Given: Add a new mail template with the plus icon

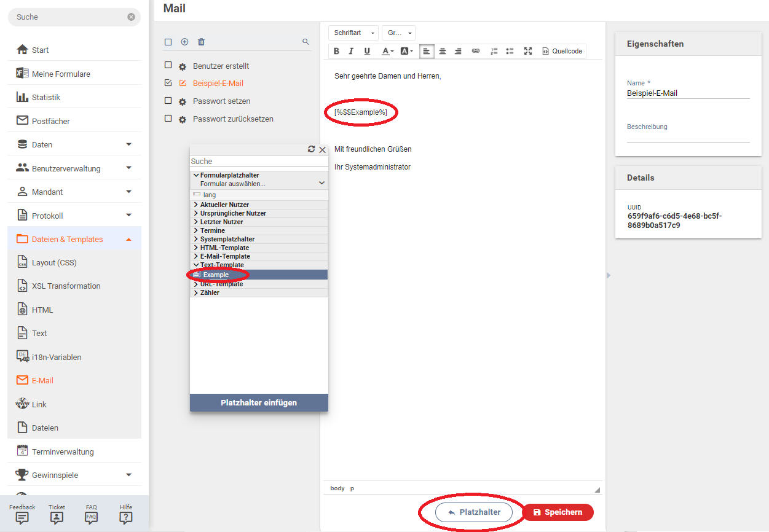Looking at the screenshot, I should [184, 42].
